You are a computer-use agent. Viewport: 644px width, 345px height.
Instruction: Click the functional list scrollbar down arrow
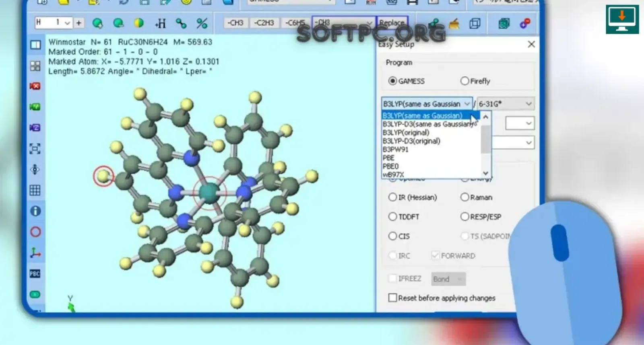tap(486, 173)
